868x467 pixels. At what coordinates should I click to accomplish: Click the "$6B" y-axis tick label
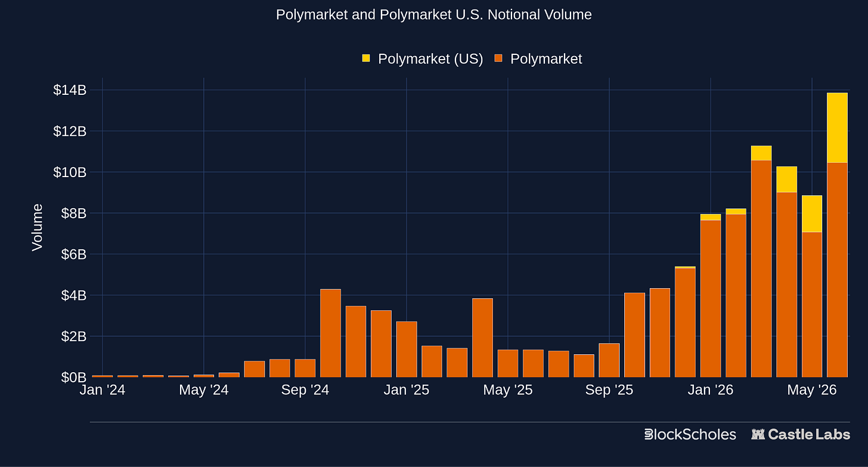(74, 255)
